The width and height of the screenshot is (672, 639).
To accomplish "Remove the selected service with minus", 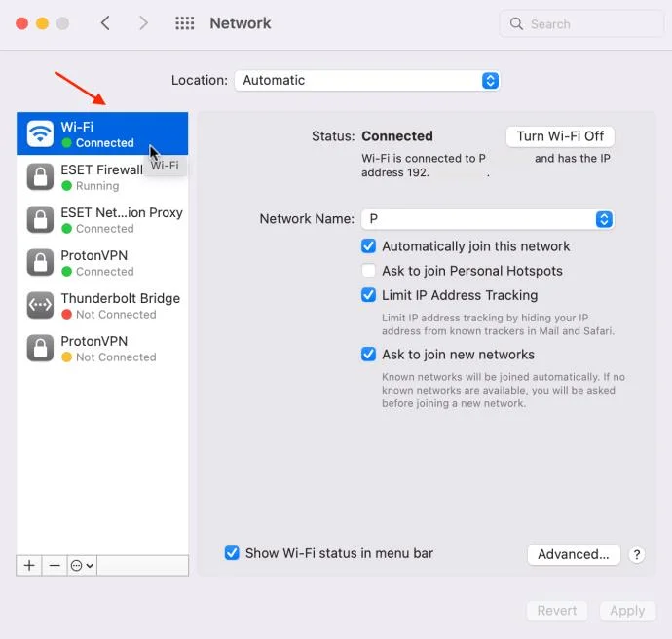I will pos(55,566).
